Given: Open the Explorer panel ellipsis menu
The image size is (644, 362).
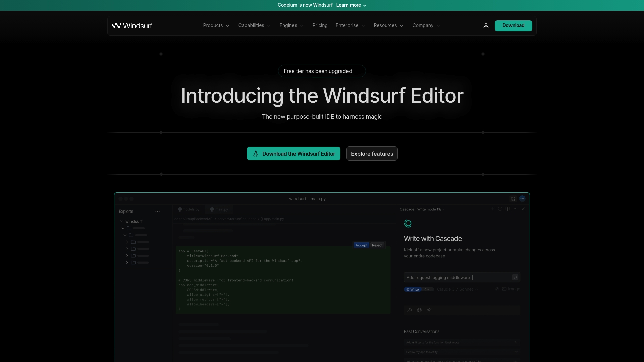Looking at the screenshot, I should tap(158, 212).
